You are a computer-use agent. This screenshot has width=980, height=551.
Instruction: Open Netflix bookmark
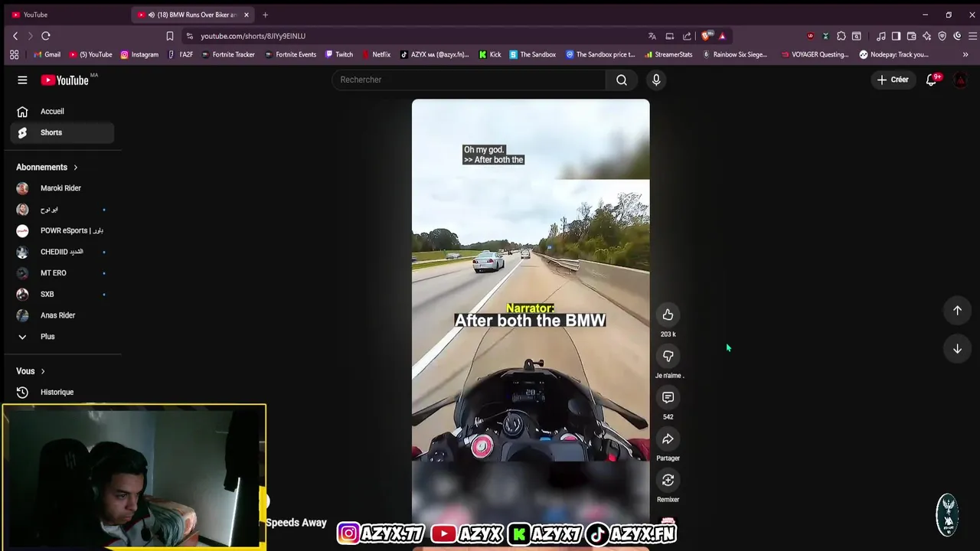(376, 54)
